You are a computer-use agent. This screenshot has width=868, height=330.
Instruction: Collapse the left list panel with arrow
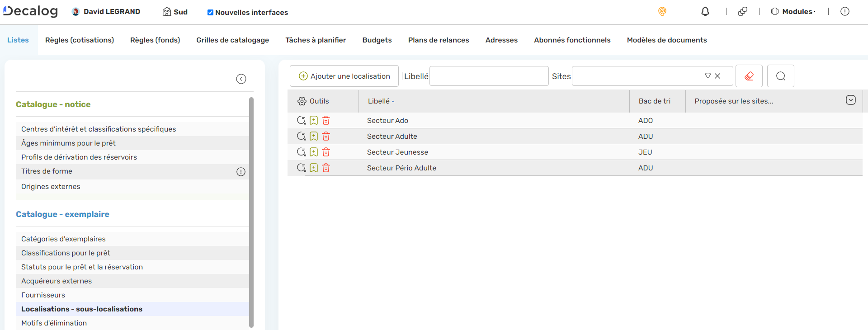[241, 79]
